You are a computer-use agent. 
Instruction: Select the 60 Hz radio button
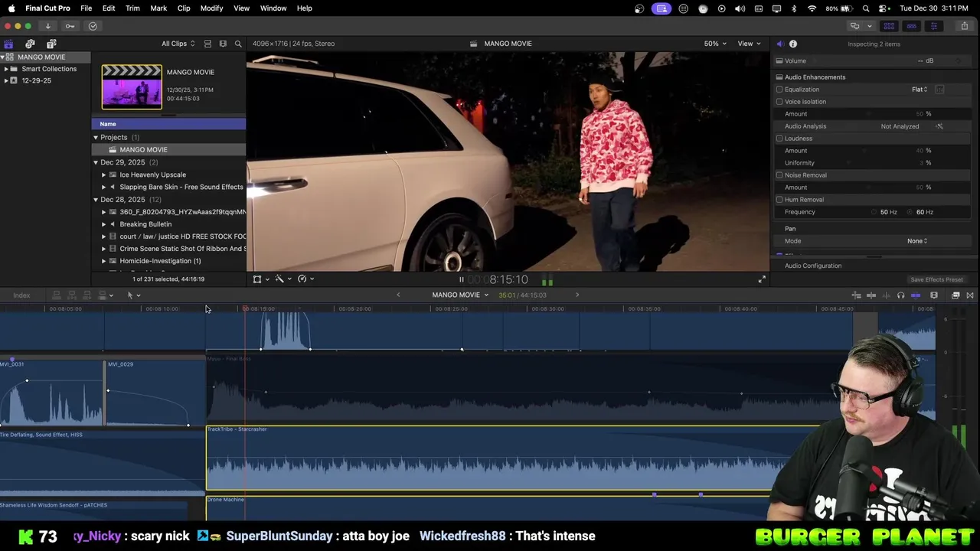(910, 212)
